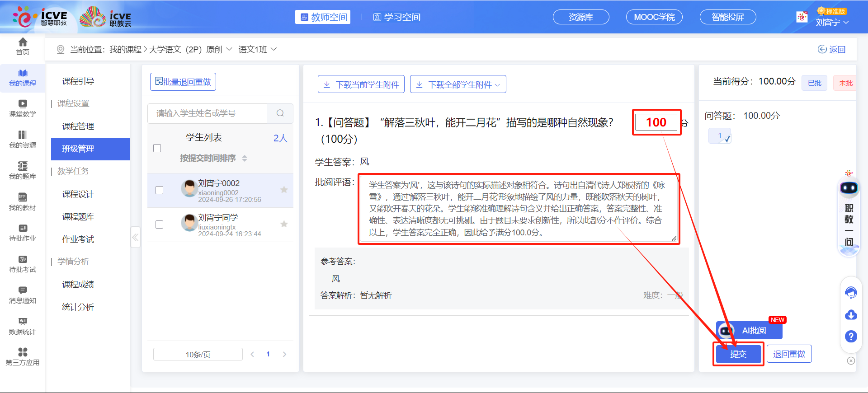Image resolution: width=868 pixels, height=393 pixels.
Task: Switch to 学习空间 tab
Action: click(x=397, y=17)
